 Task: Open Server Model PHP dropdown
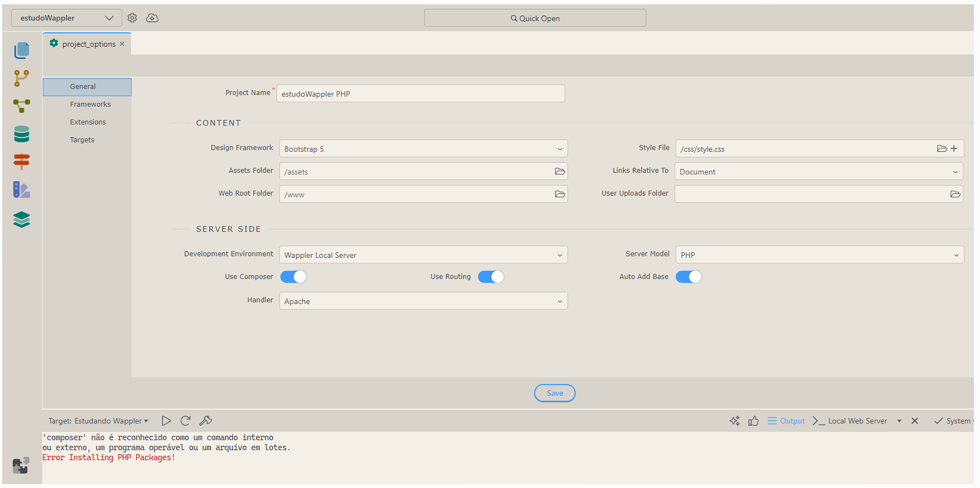click(x=820, y=255)
